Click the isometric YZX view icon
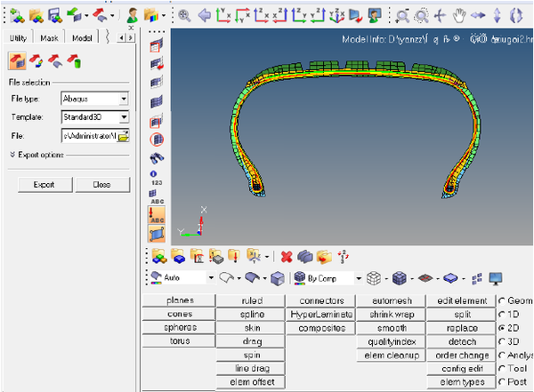This screenshot has height=392, width=534. click(x=336, y=16)
